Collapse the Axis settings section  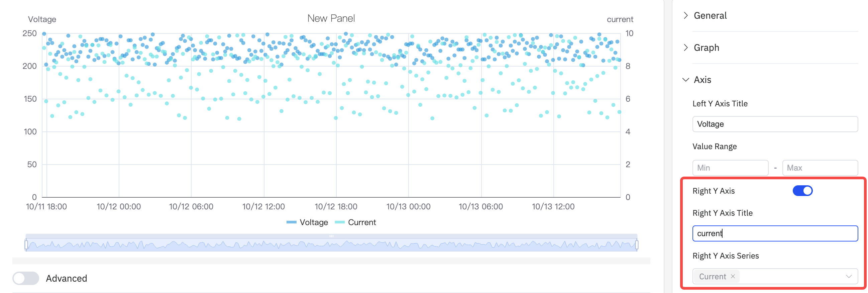(702, 80)
